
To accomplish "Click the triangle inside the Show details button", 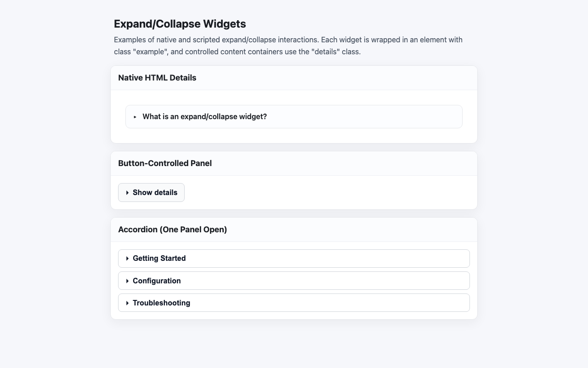I will pos(127,192).
